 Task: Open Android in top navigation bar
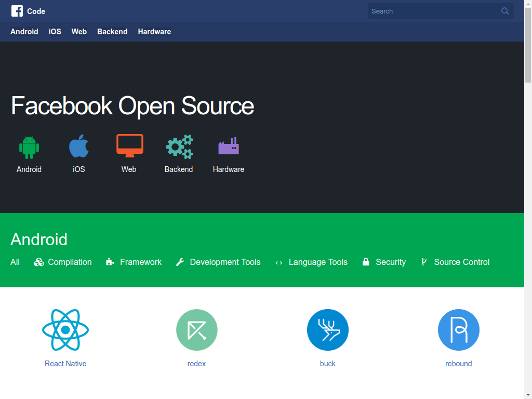24,32
